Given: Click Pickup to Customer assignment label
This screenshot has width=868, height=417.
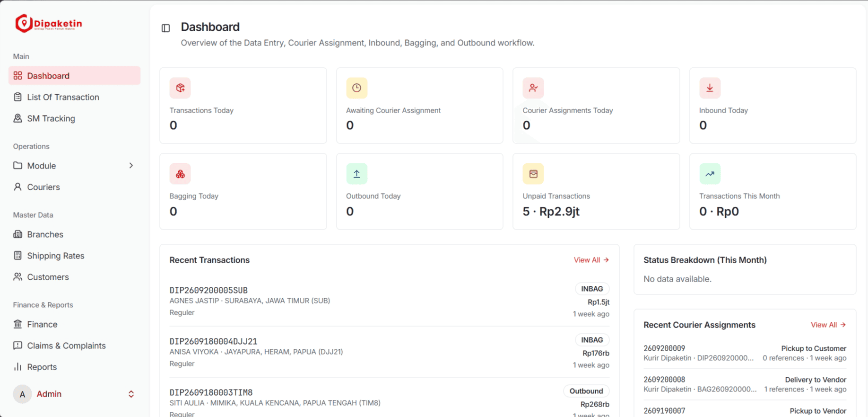Looking at the screenshot, I should [x=814, y=348].
